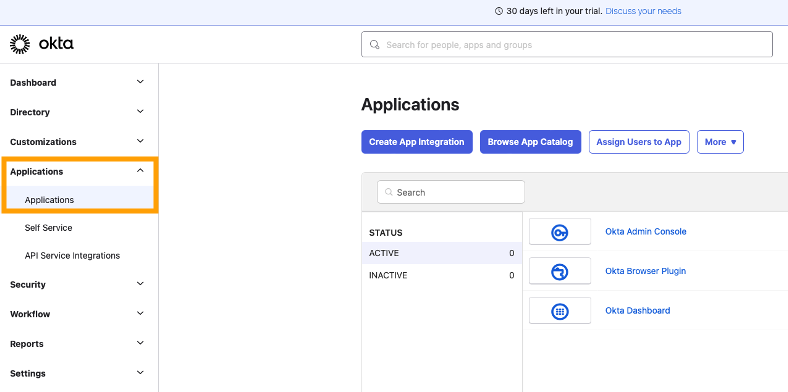Select the Workflow sidebar label
The height and width of the screenshot is (392, 788).
coord(30,315)
